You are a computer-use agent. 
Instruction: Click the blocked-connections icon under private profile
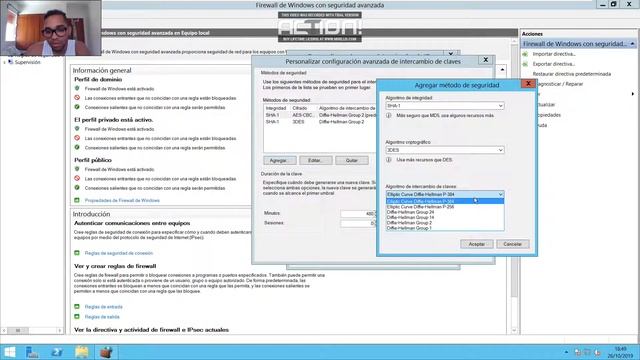pos(77,138)
